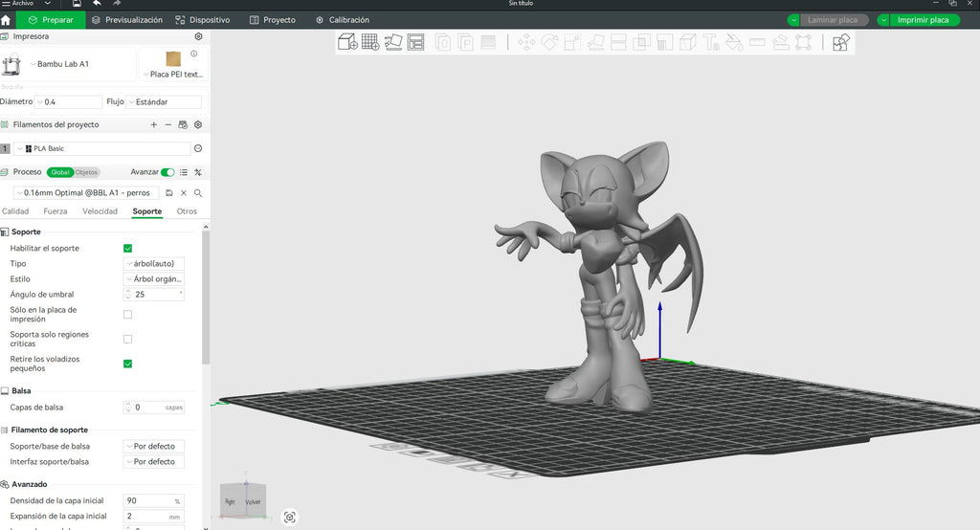The height and width of the screenshot is (530, 980).
Task: Select the Lay on face tool
Action: pyautogui.click(x=595, y=42)
